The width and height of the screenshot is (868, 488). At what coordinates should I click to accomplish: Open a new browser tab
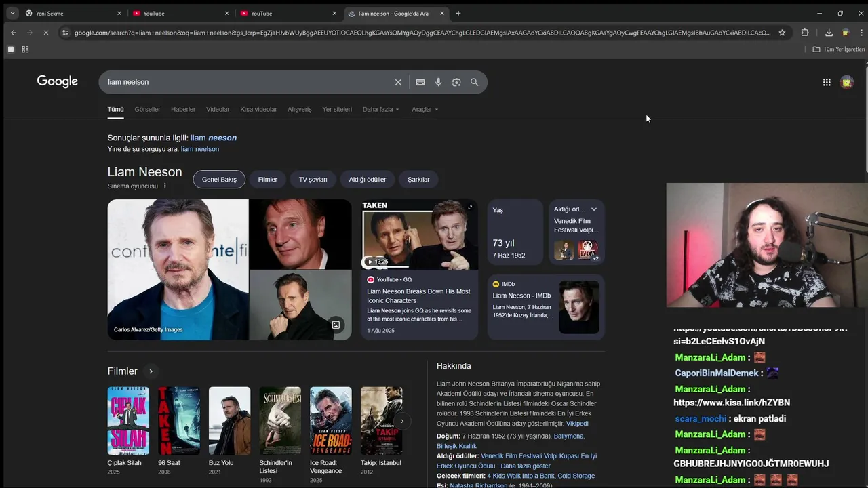click(x=458, y=13)
